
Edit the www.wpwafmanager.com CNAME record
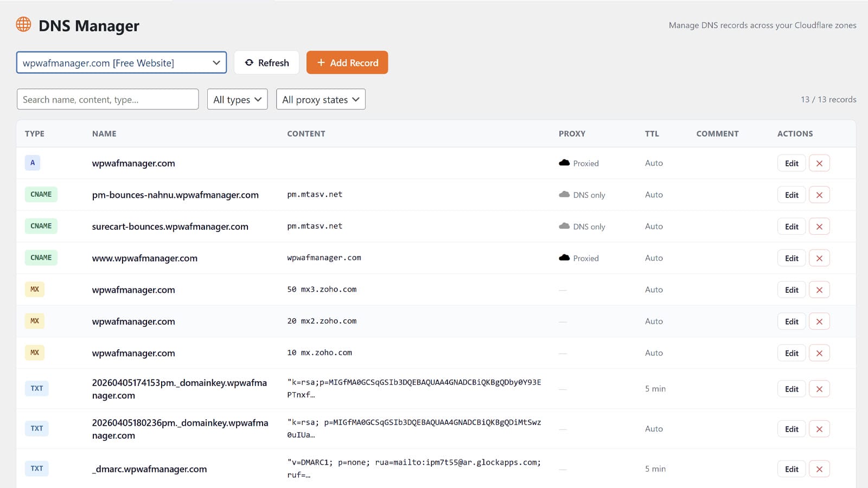[792, 258]
